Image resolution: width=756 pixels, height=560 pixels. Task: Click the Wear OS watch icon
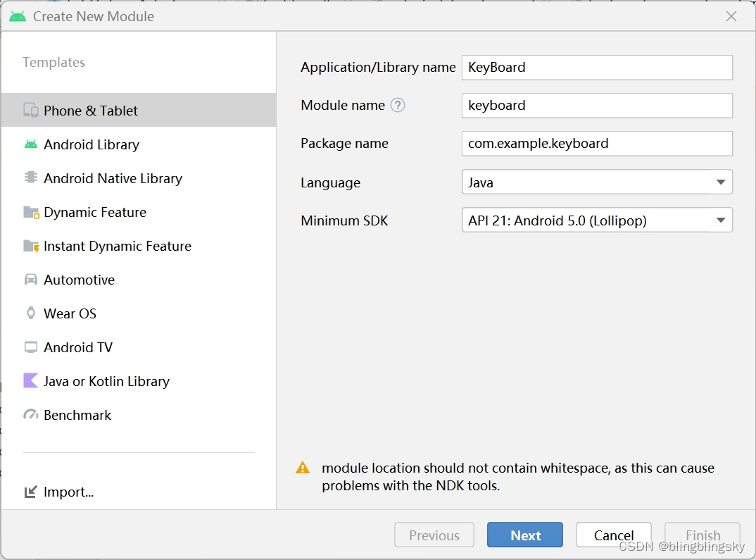point(31,313)
